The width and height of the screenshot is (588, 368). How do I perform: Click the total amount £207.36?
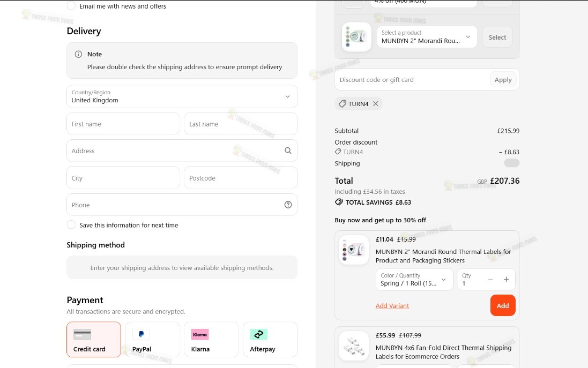tap(505, 181)
